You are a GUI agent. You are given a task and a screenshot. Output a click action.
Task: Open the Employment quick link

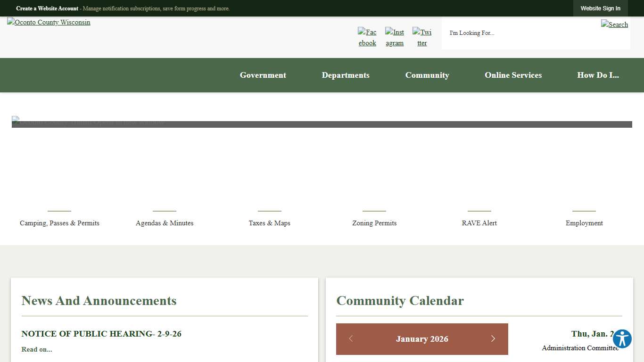pyautogui.click(x=584, y=223)
